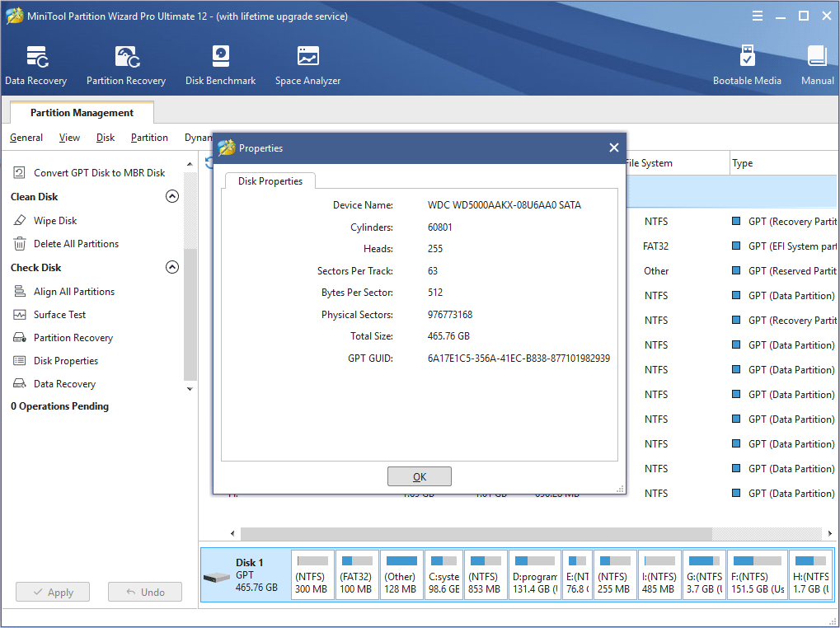This screenshot has width=840, height=628.
Task: Select Wipe Disk in sidebar
Action: pyautogui.click(x=45, y=221)
